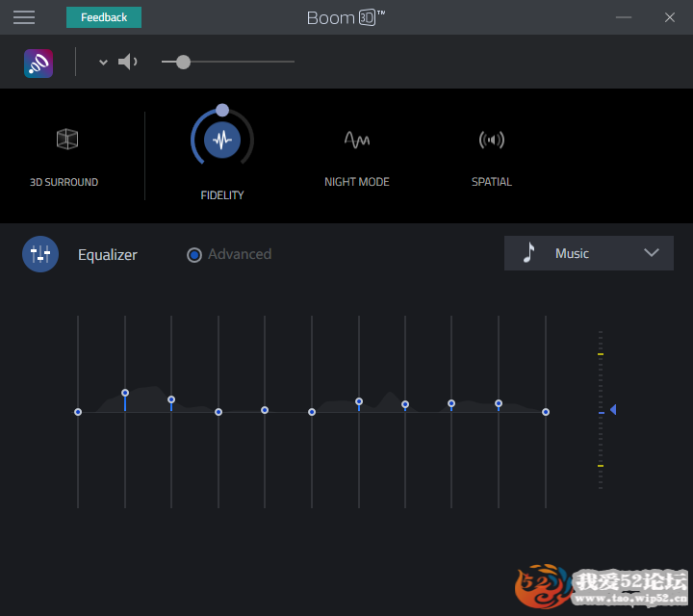The height and width of the screenshot is (616, 693).
Task: Click the last equalizer band handle
Action: 546,412
